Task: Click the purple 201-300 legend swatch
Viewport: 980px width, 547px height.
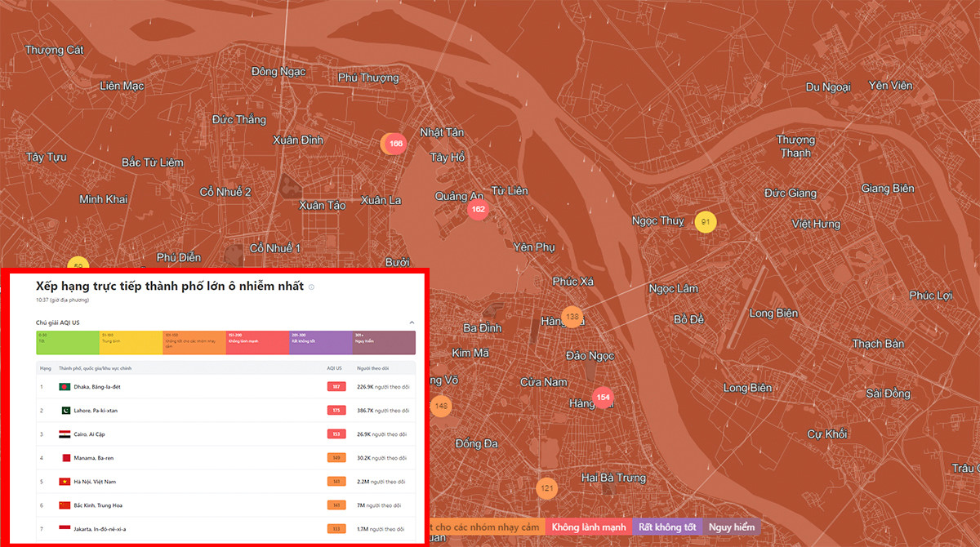Action: [320, 342]
